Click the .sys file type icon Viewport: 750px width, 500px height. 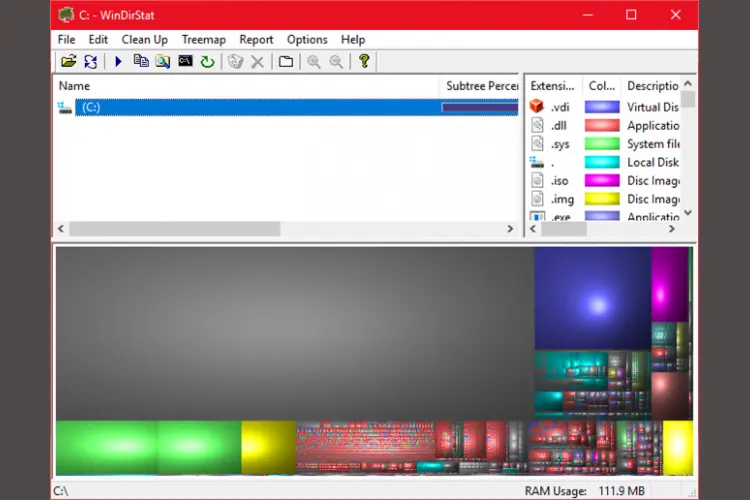(537, 143)
